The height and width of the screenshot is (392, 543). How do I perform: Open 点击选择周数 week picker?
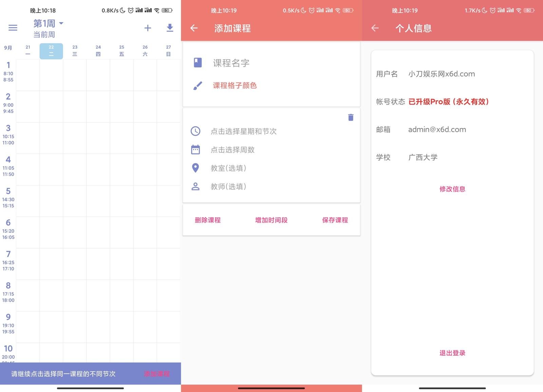[x=232, y=150]
